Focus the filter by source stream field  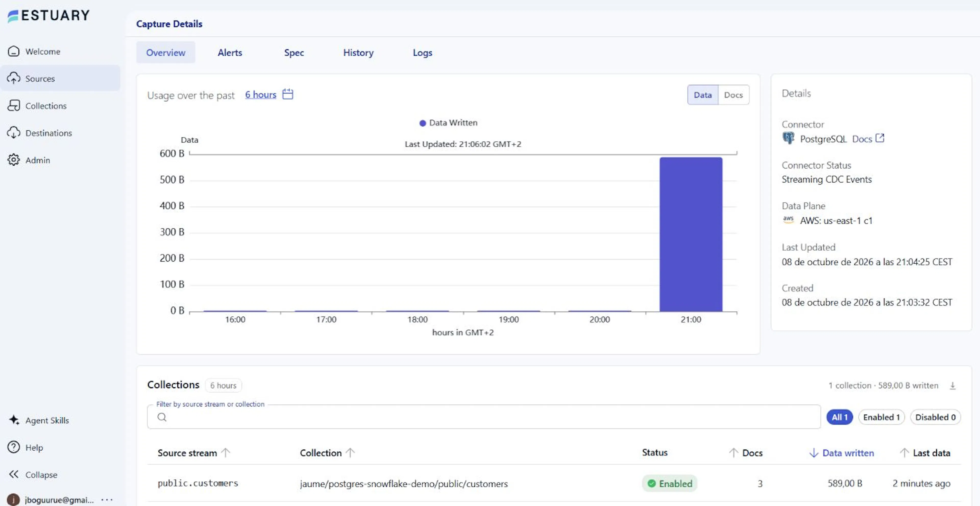tap(484, 417)
